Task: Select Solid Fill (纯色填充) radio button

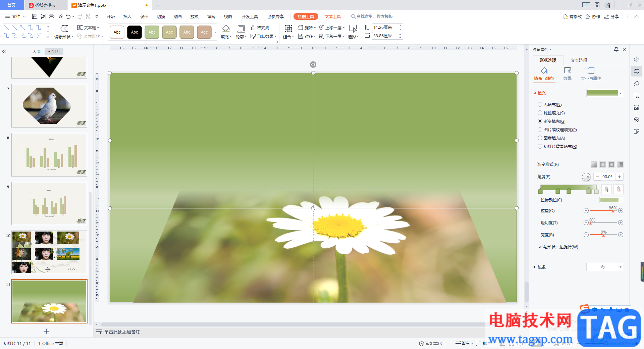Action: coord(540,113)
